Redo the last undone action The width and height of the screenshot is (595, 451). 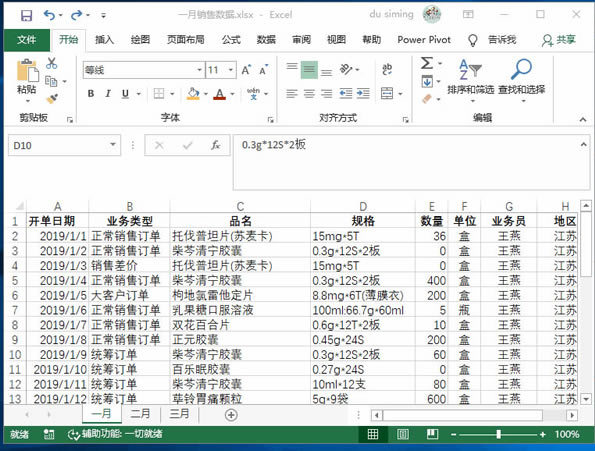pyautogui.click(x=76, y=15)
